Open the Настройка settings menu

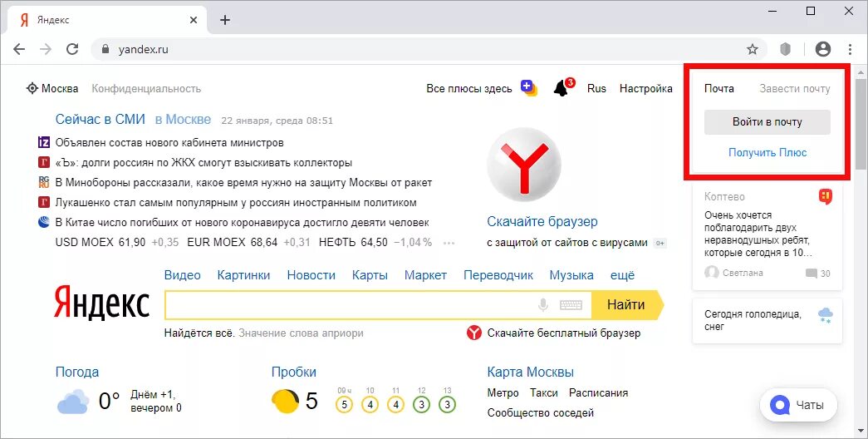[646, 88]
